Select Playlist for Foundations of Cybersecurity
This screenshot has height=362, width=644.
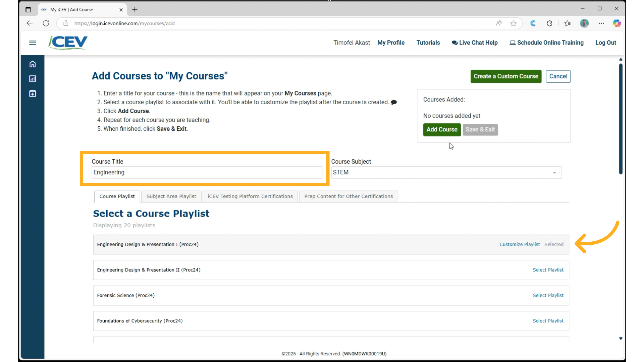point(548,321)
